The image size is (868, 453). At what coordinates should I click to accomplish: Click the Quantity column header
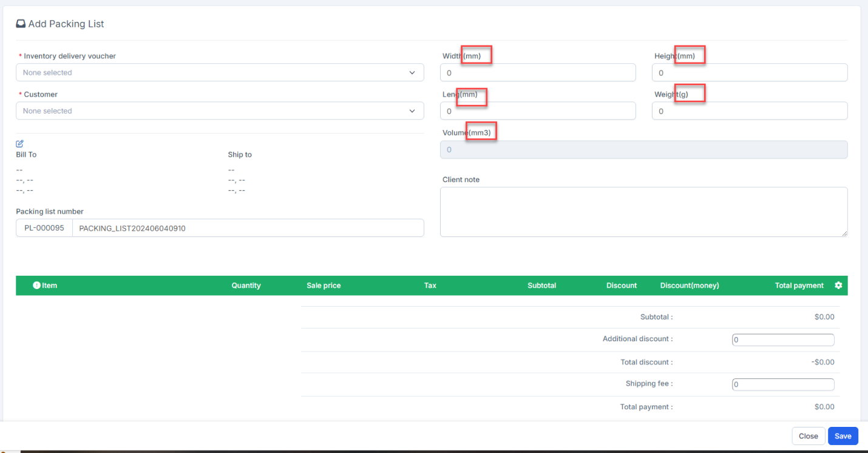(x=246, y=285)
